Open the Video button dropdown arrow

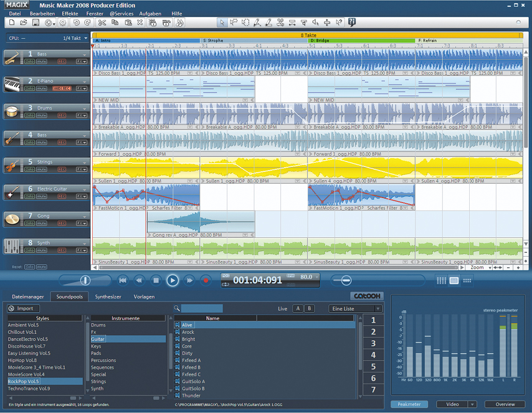click(472, 404)
